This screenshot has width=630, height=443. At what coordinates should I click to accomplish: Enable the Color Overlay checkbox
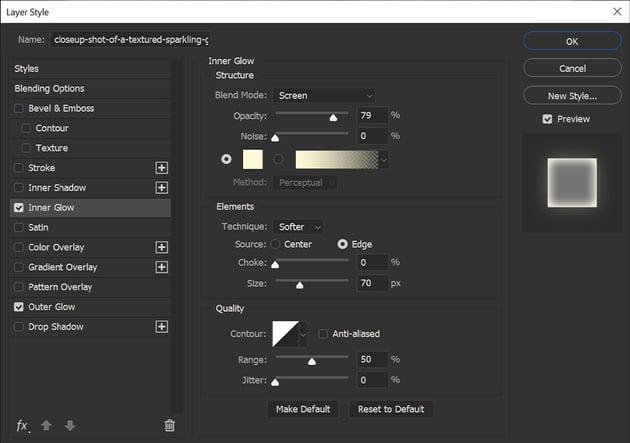[x=18, y=247]
